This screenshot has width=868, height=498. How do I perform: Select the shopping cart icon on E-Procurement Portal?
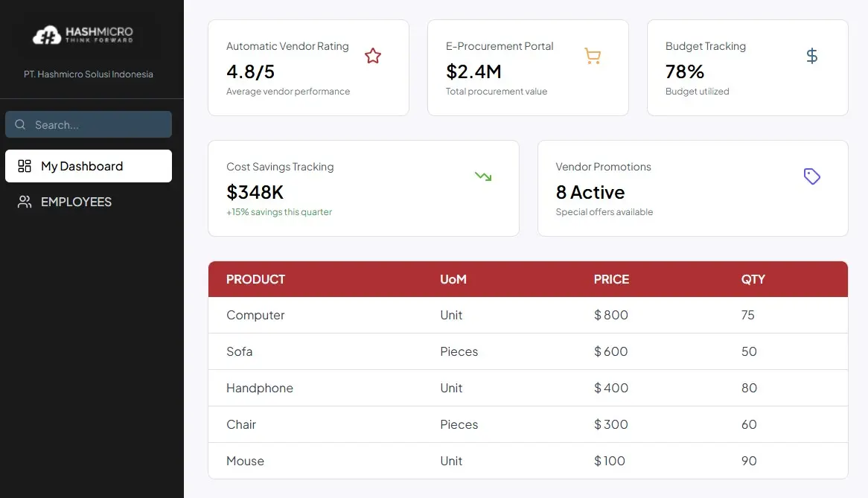pos(593,55)
